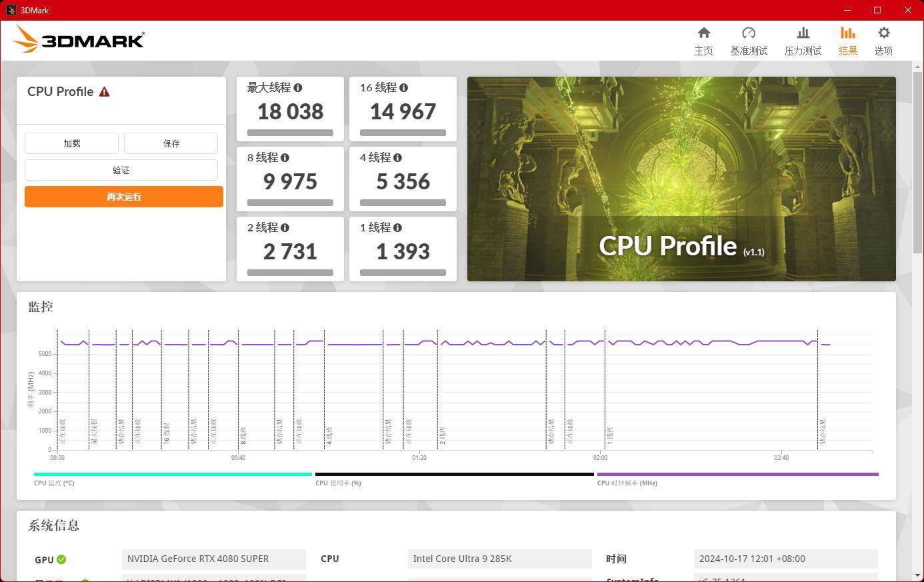
Task: Show info for 16 线程 score
Action: [403, 87]
